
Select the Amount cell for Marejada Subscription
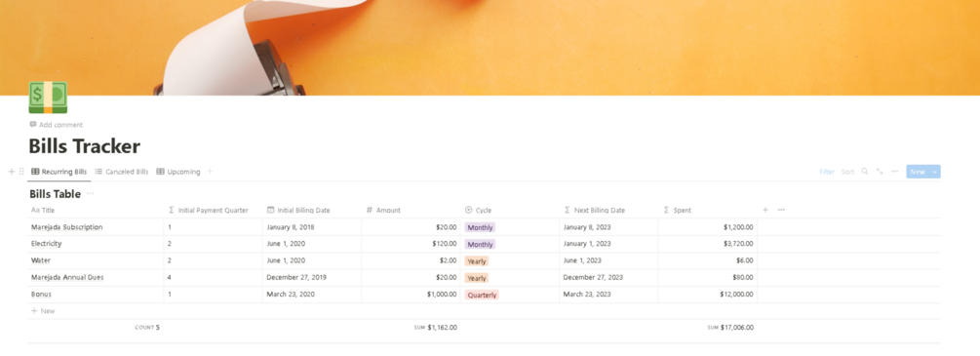point(411,227)
